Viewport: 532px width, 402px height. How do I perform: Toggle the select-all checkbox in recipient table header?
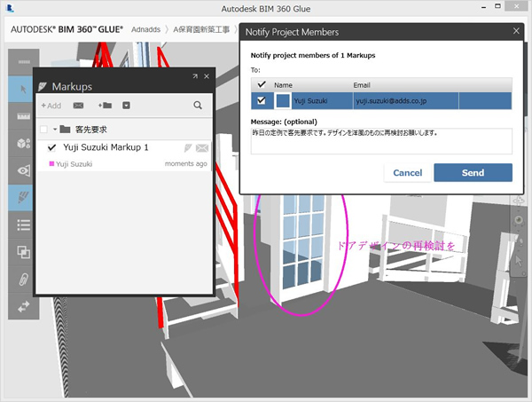click(262, 84)
